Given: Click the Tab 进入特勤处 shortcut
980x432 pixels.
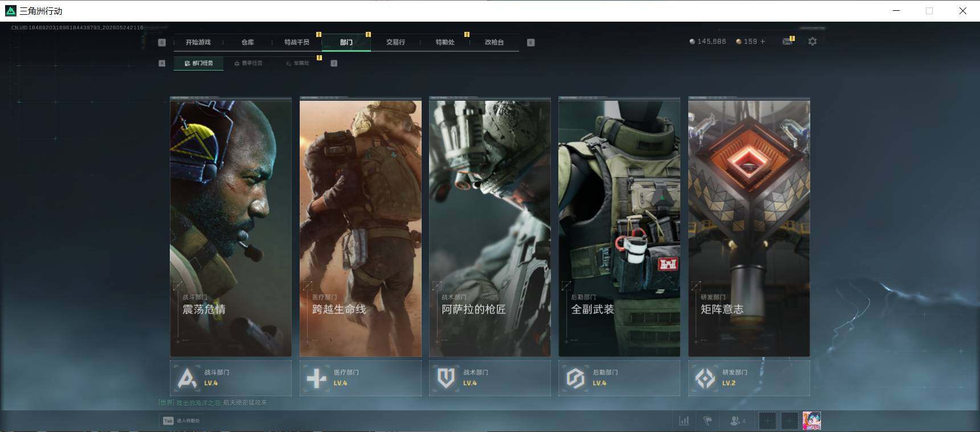Looking at the screenshot, I should [181, 421].
